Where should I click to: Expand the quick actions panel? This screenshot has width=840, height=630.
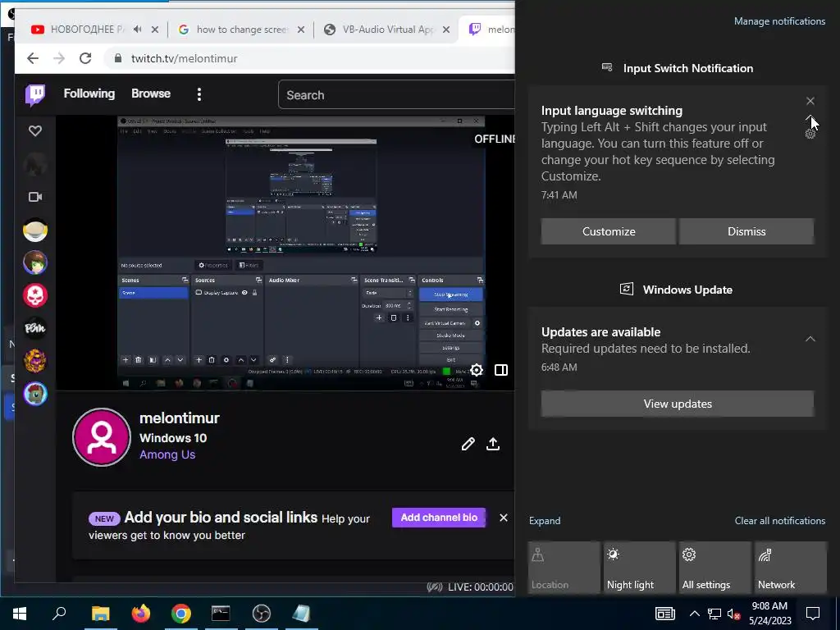pos(545,521)
